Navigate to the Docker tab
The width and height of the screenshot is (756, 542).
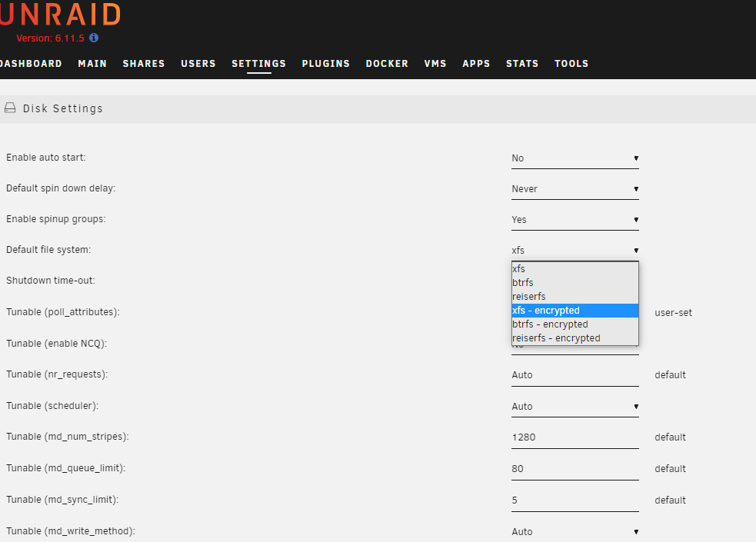coord(387,64)
